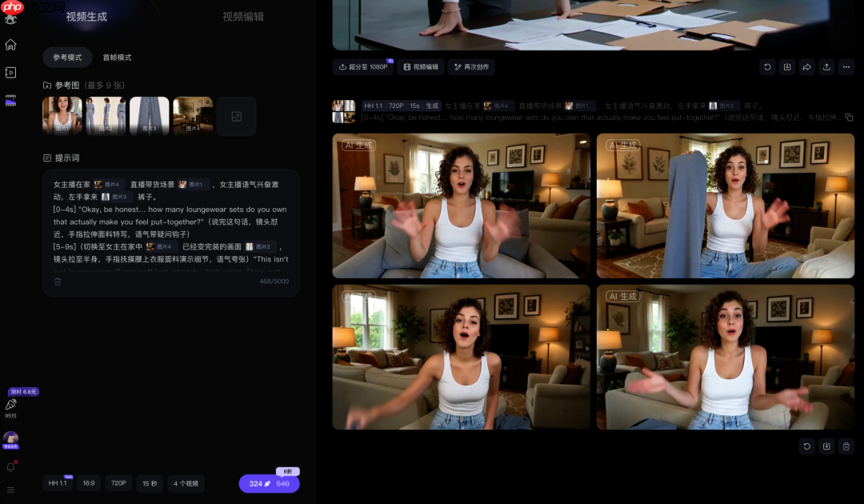Click the 15s tag in result header

pos(415,106)
